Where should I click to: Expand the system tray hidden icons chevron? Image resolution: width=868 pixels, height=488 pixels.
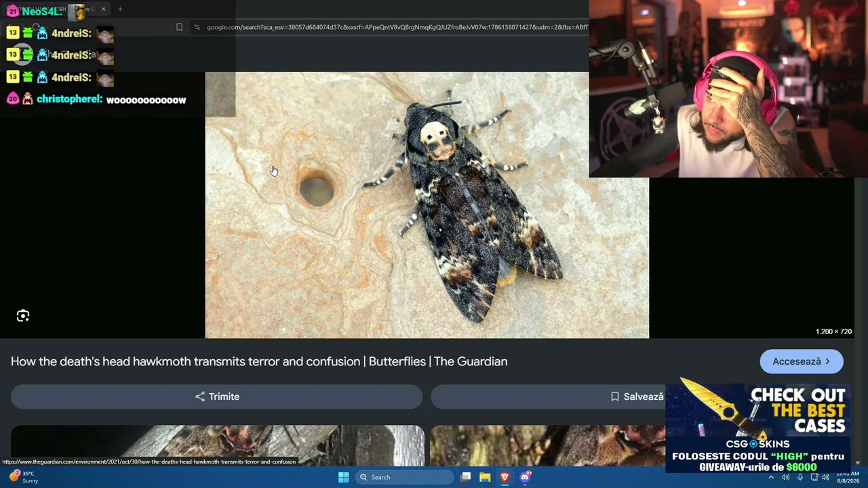771,477
